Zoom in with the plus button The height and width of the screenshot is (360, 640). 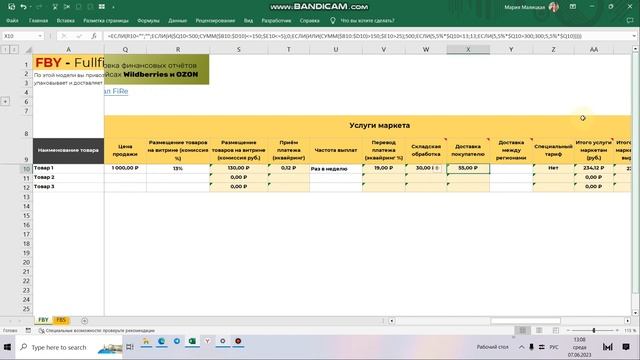click(x=617, y=330)
